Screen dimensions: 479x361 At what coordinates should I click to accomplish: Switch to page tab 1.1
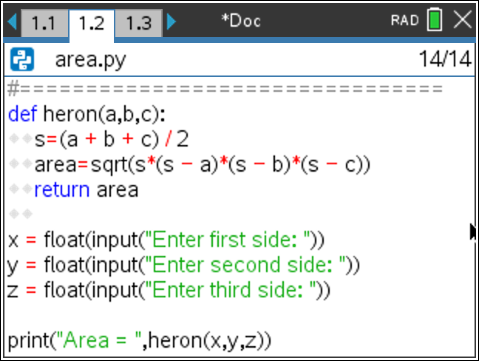pyautogui.click(x=44, y=23)
